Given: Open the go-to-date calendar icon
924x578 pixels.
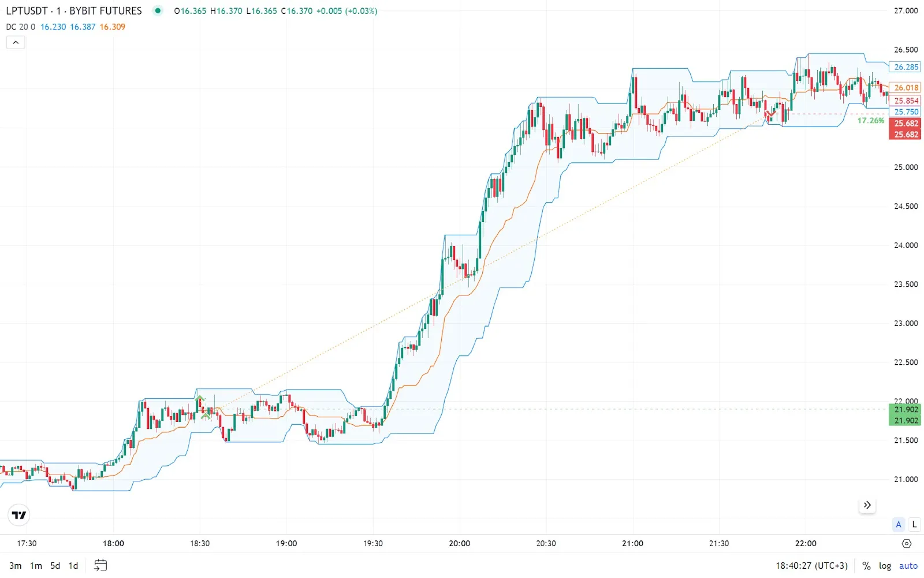Looking at the screenshot, I should [100, 565].
